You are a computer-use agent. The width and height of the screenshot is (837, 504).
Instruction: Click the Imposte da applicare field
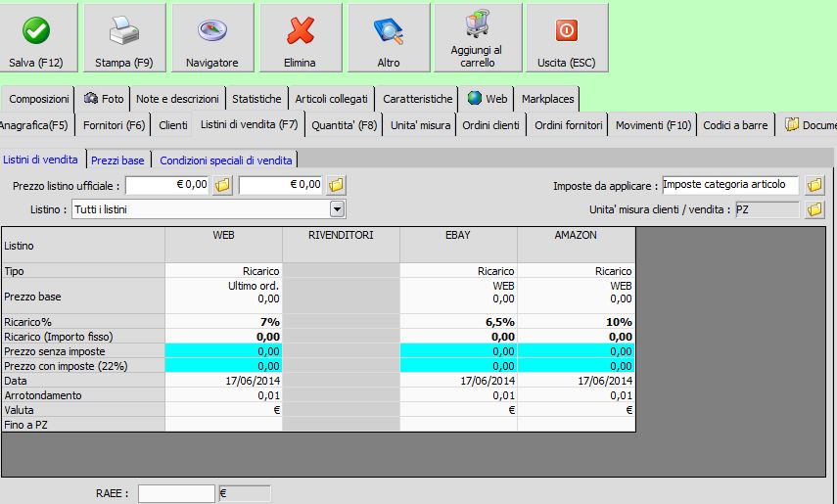pos(730,185)
